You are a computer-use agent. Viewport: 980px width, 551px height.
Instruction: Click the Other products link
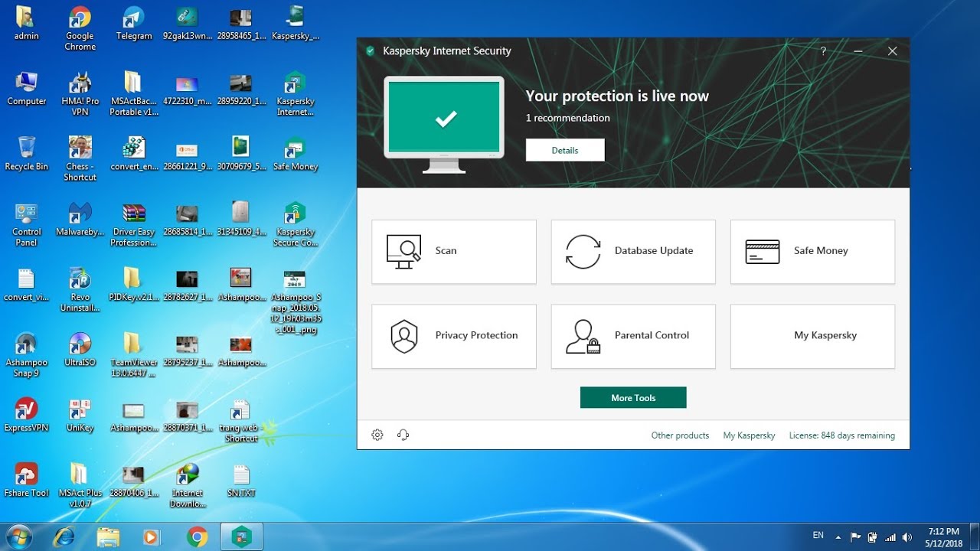[x=680, y=435]
